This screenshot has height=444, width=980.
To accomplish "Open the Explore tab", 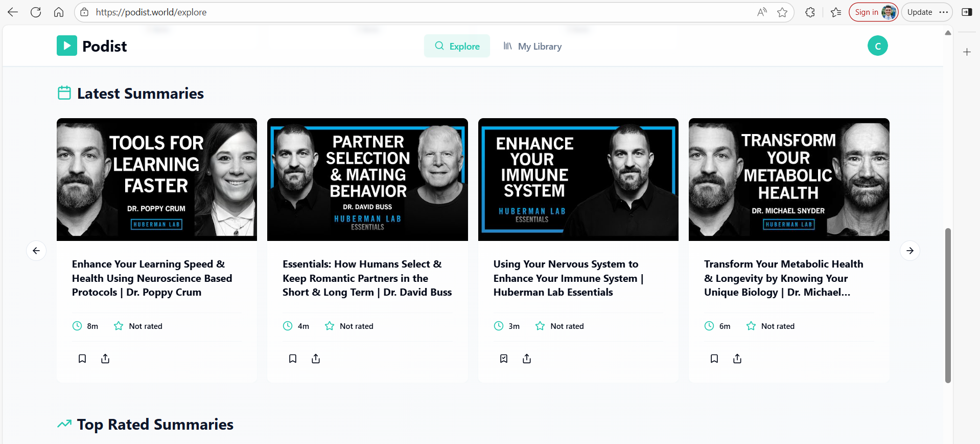I will click(x=457, y=46).
